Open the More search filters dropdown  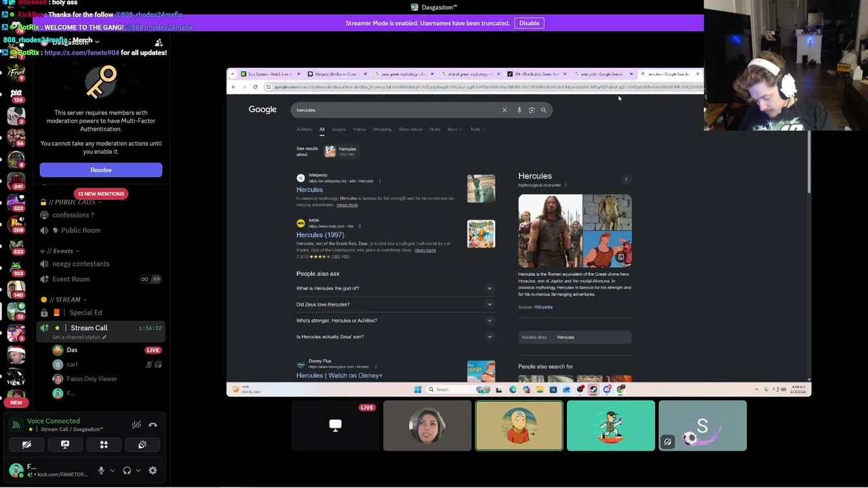(454, 129)
